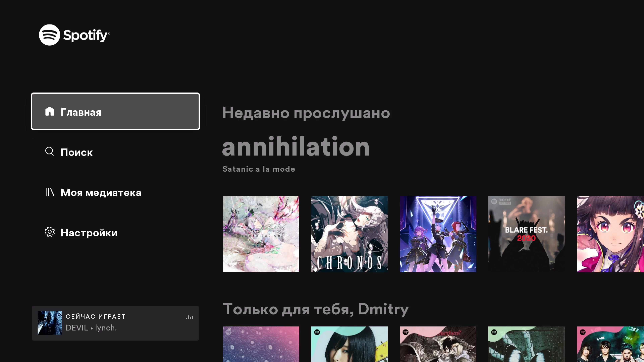Open the playlist tile with black-haired woman
This screenshot has width=644, height=362.
[x=349, y=344]
